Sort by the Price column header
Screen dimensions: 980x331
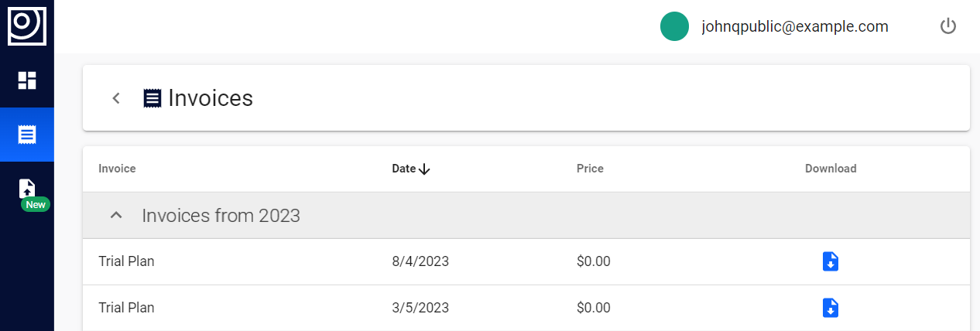pyautogui.click(x=590, y=169)
